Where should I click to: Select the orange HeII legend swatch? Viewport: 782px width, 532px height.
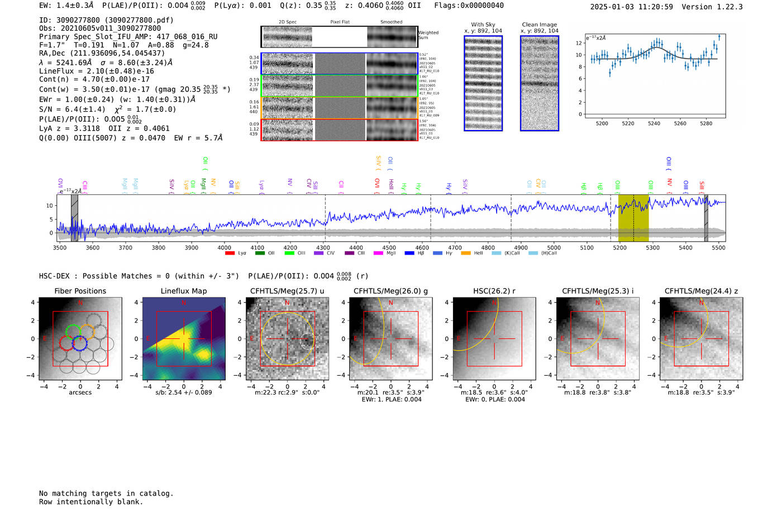pos(466,253)
